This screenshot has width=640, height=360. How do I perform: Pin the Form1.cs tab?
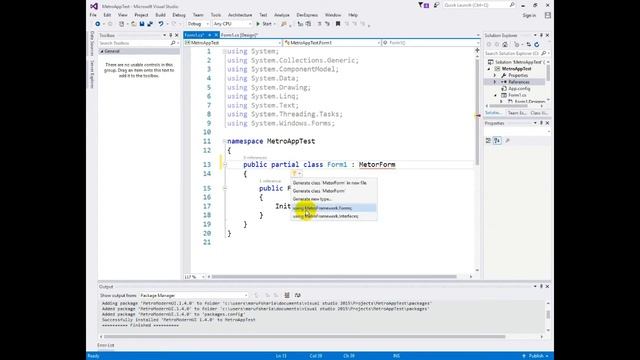coord(209,35)
